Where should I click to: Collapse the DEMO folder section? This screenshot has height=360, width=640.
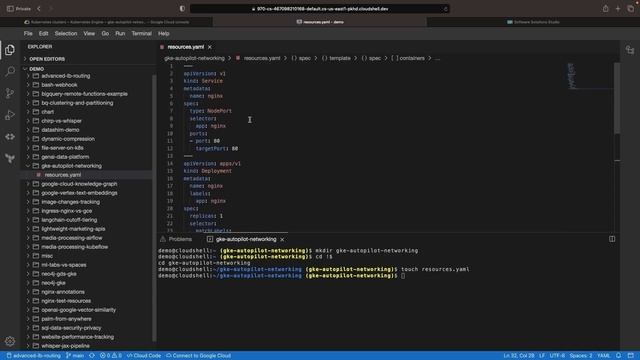coord(36,69)
